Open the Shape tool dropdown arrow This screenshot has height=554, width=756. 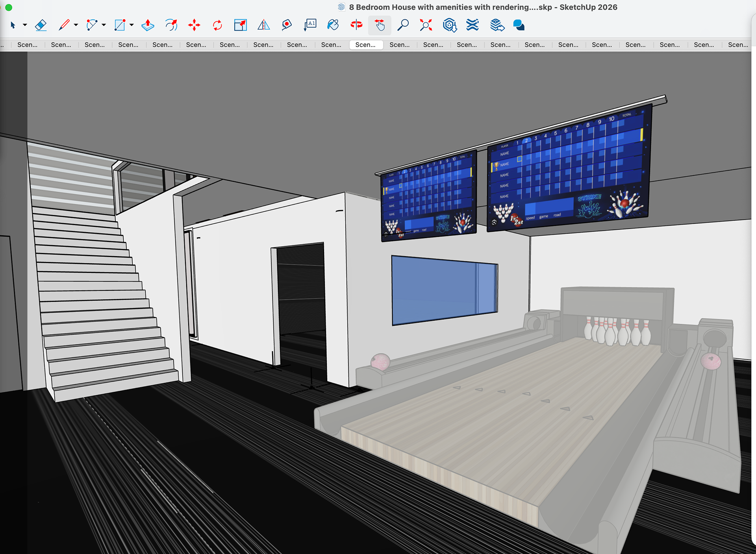(132, 25)
